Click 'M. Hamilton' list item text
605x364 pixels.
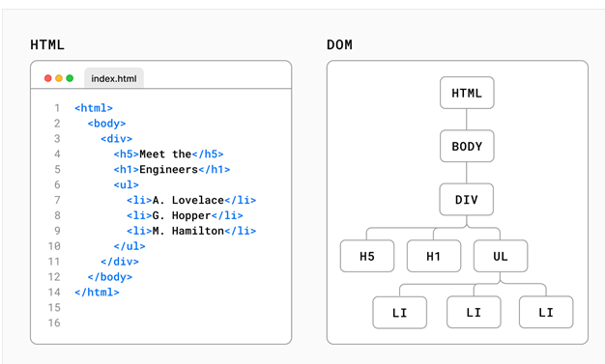click(x=188, y=231)
